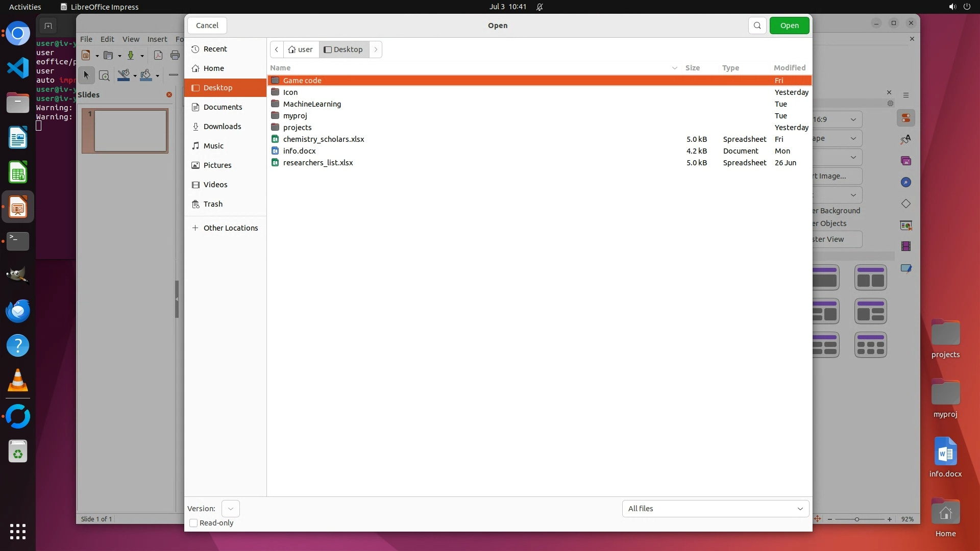Open Visual Studio Code from dock
The width and height of the screenshot is (980, 551).
tap(18, 68)
